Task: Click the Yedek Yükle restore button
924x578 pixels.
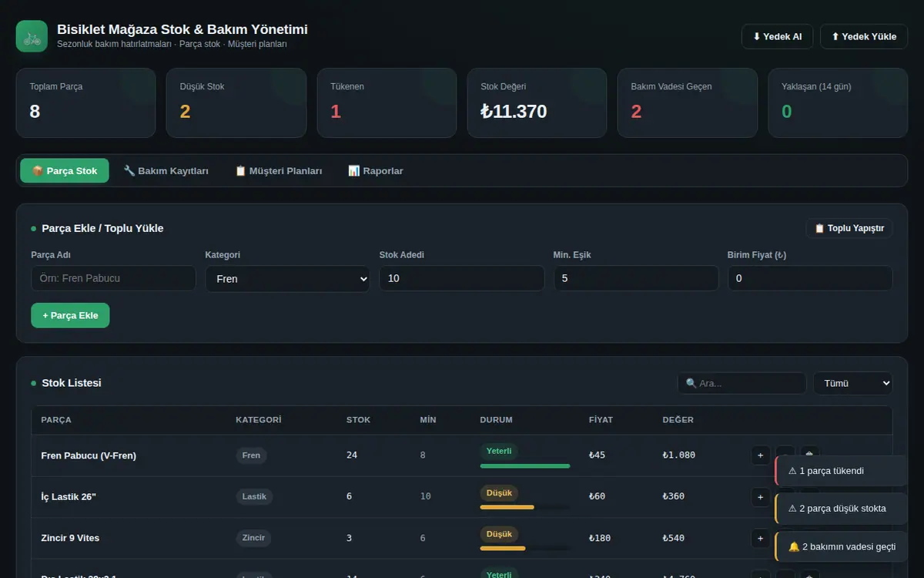Action: point(864,37)
